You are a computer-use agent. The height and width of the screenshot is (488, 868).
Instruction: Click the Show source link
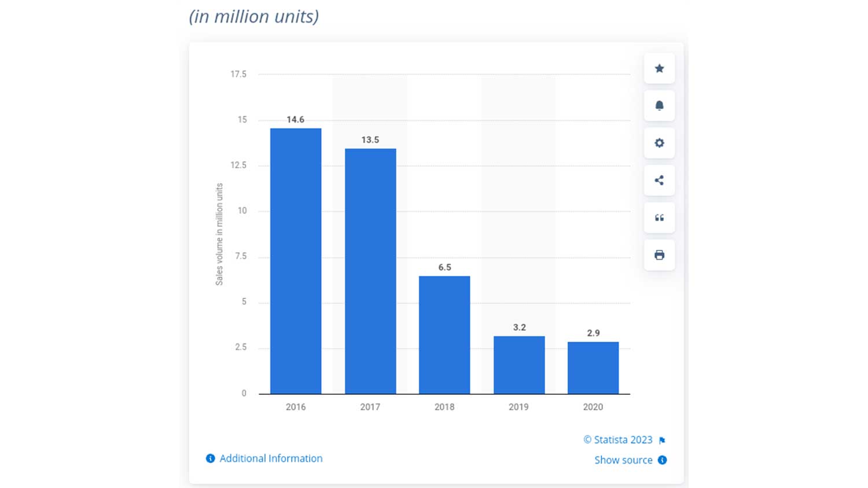(623, 460)
